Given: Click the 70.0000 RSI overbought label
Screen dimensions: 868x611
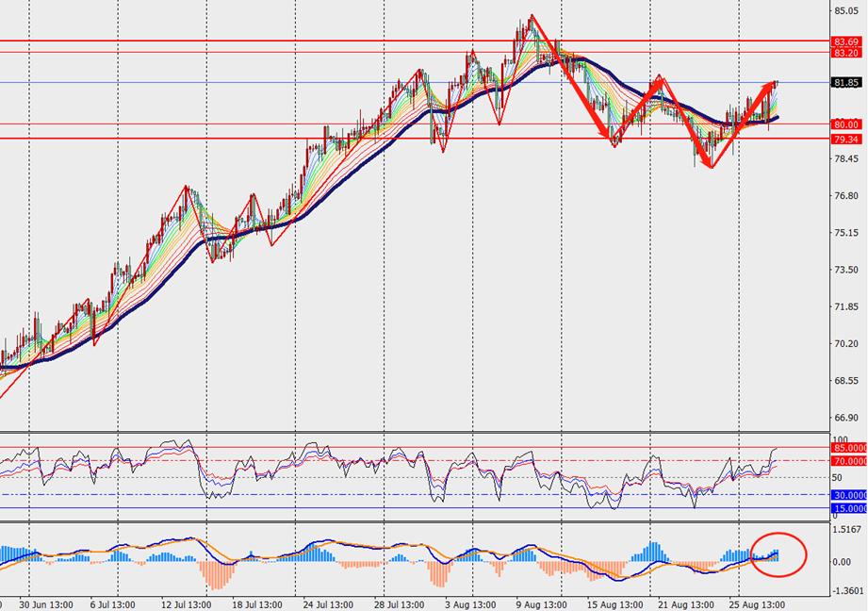Looking at the screenshot, I should click(x=848, y=461).
